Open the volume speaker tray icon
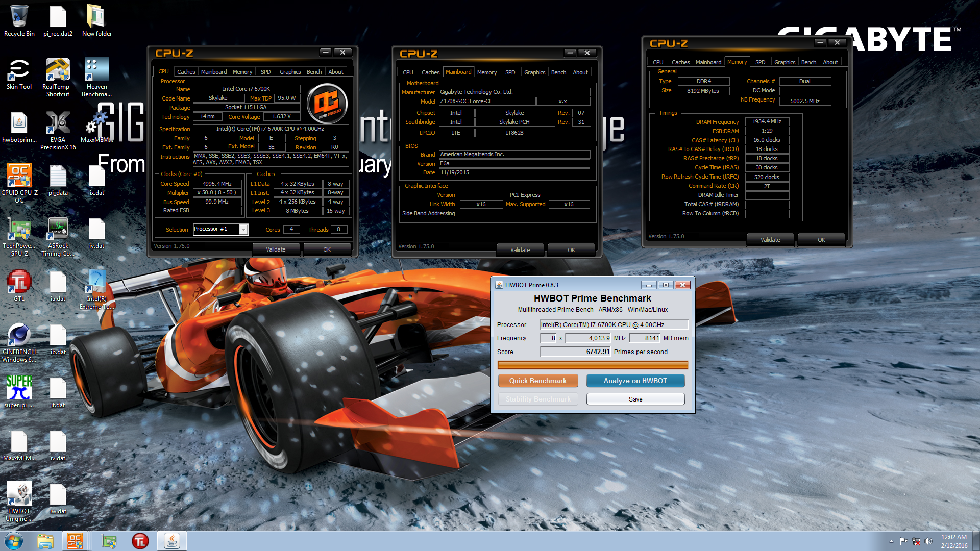This screenshot has height=551, width=980. 928,541
